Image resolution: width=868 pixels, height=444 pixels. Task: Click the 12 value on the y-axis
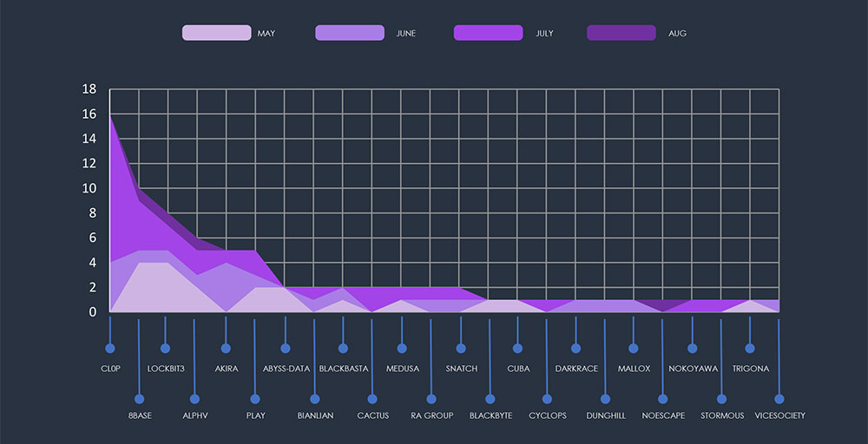coord(89,164)
